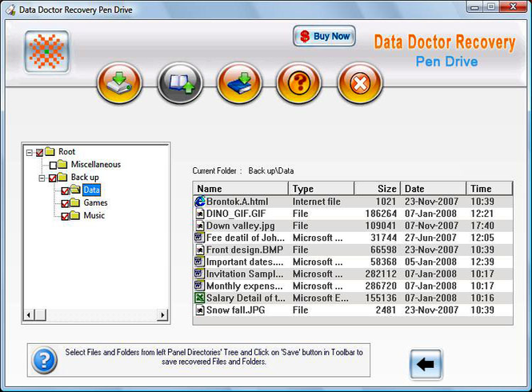Image resolution: width=532 pixels, height=392 pixels.
Task: Select the Fee deatil of Joh... file
Action: tap(246, 238)
